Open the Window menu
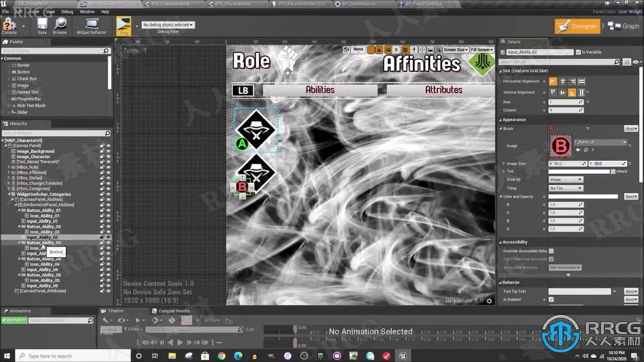Screen dimensions: 644x362 [x=87, y=12]
